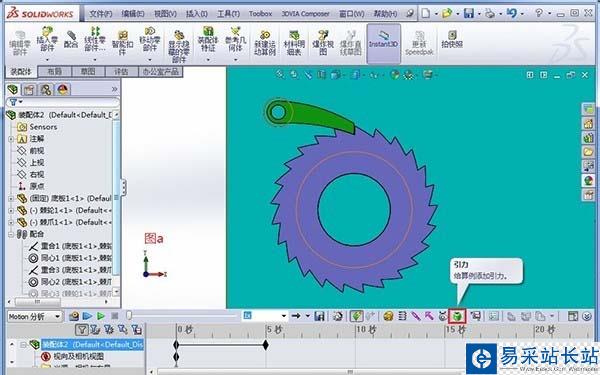This screenshot has height=375, width=600.
Task: Switch to the 评估 tab
Action: tap(121, 72)
